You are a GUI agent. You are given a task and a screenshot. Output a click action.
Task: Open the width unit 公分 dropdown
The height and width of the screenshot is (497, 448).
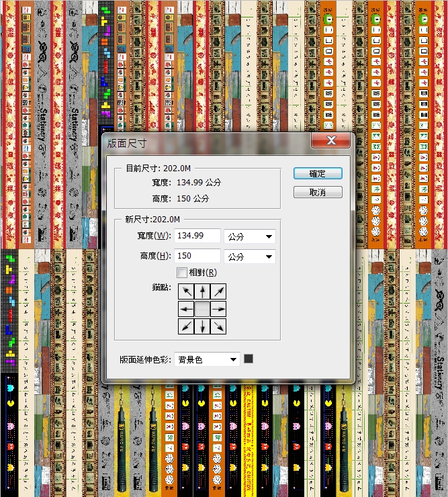point(249,236)
